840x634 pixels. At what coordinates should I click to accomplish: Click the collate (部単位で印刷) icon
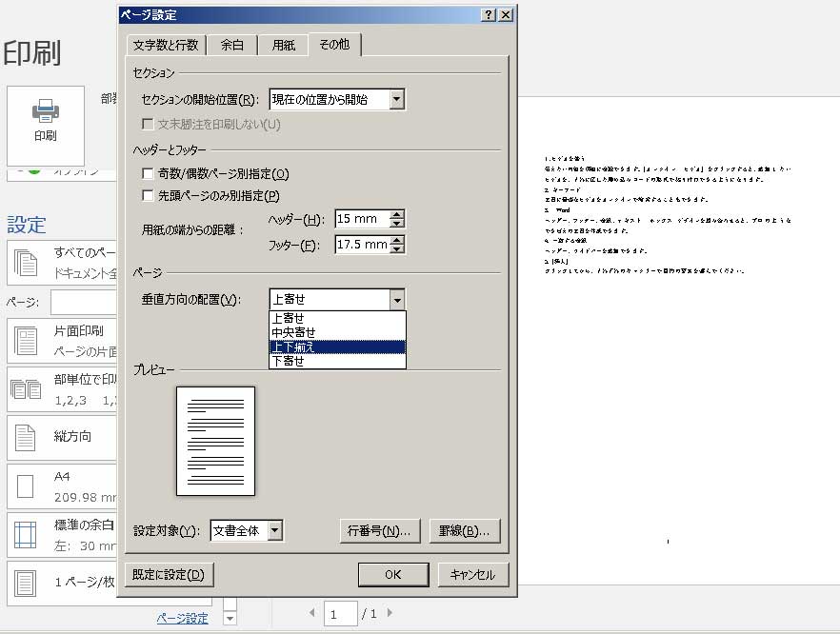26,388
